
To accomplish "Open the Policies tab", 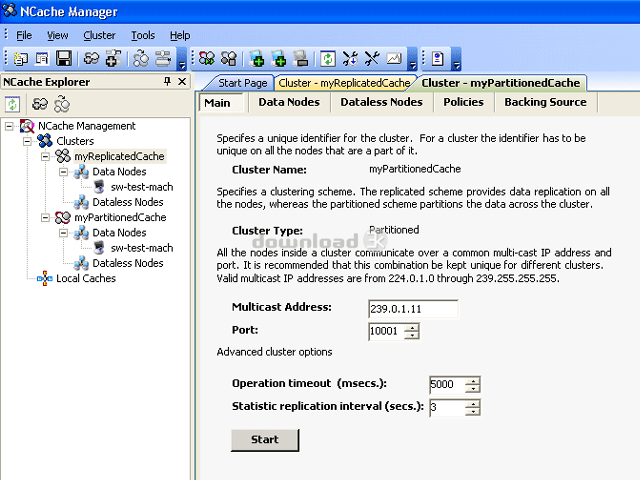I will [463, 102].
